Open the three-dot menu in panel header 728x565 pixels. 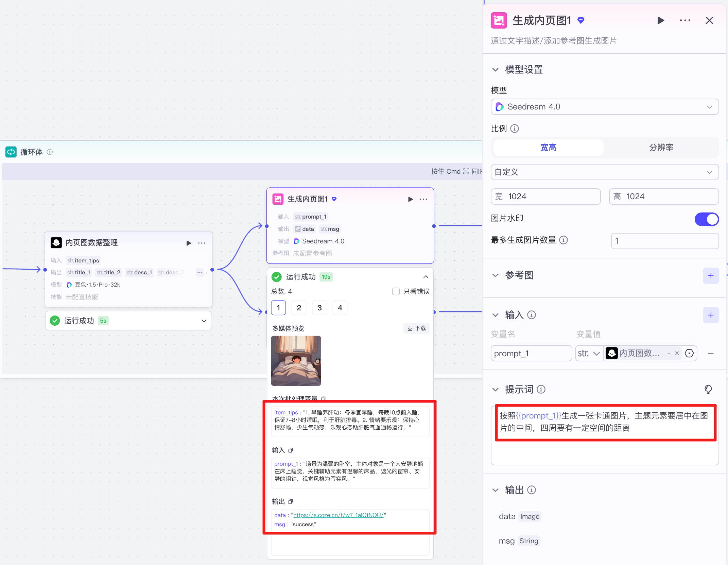click(685, 20)
